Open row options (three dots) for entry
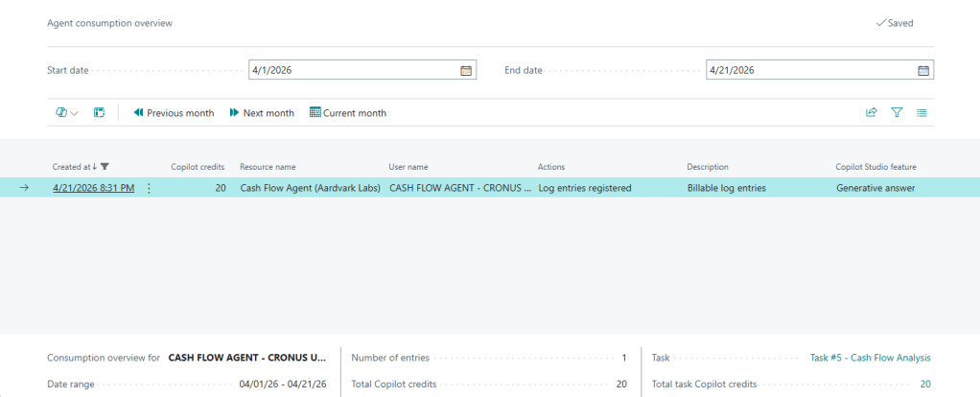The image size is (980, 397). (x=149, y=188)
